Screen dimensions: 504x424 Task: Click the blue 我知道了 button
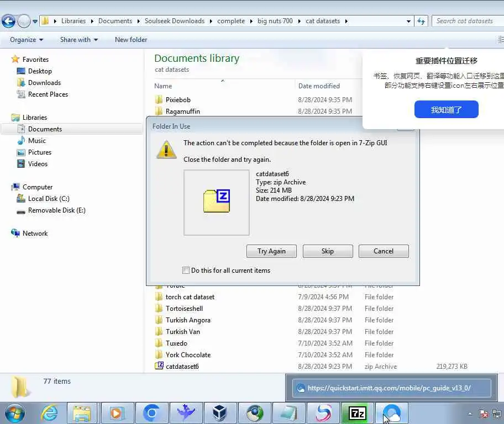[x=446, y=109]
